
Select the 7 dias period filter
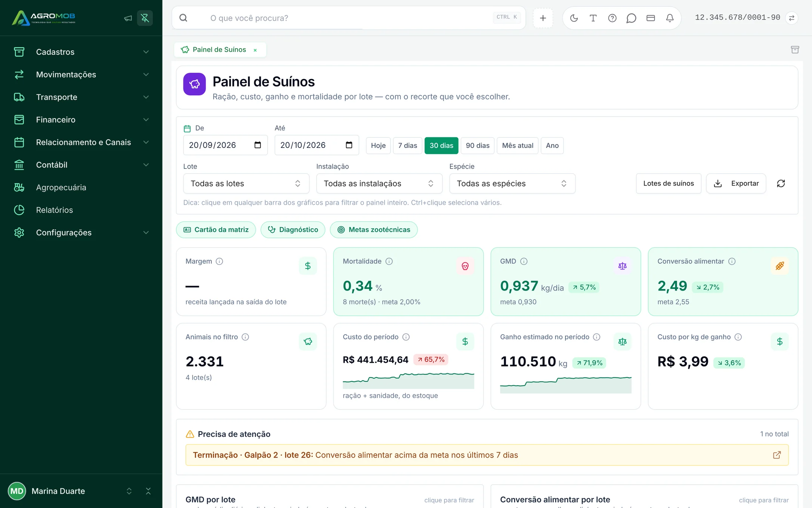click(x=408, y=146)
